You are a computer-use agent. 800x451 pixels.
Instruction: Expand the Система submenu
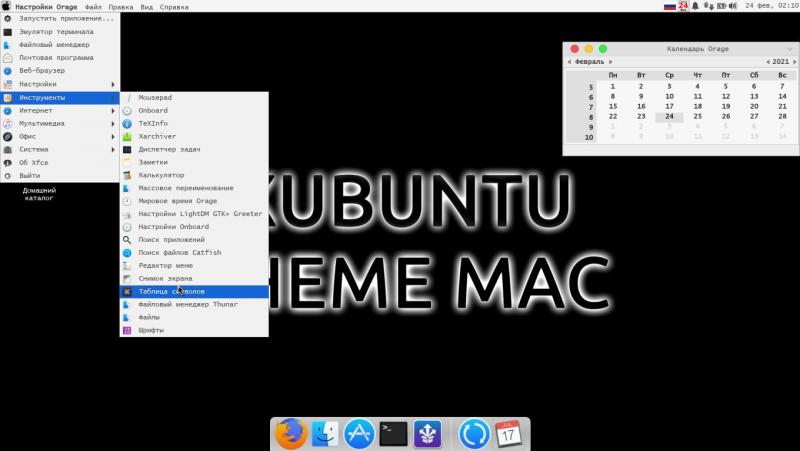tap(60, 149)
